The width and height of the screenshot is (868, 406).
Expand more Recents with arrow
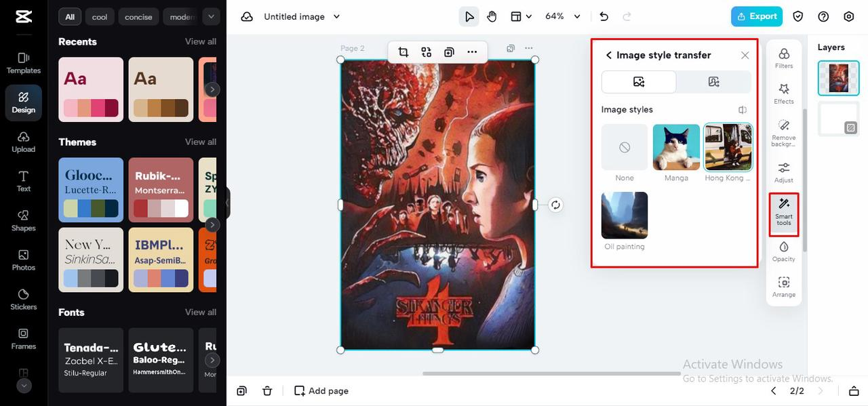point(212,89)
